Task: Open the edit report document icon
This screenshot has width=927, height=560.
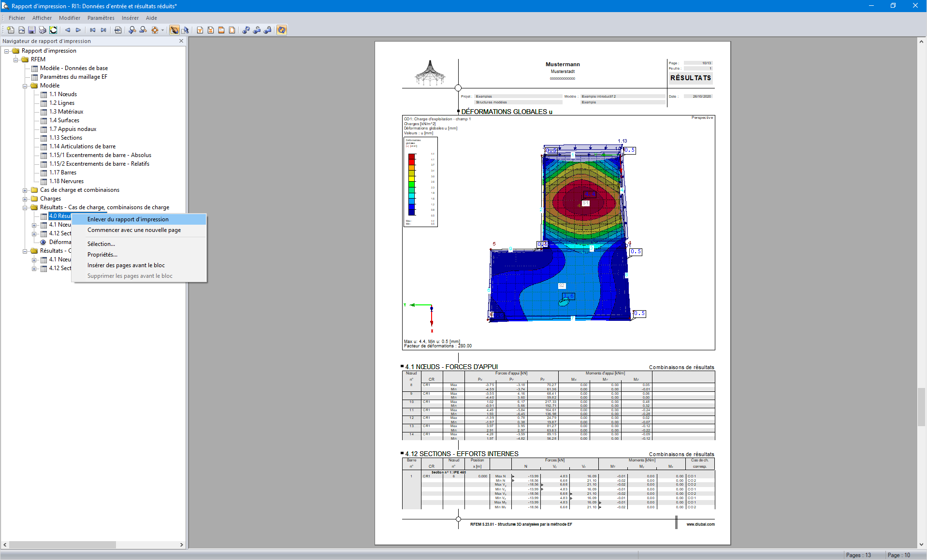Action: [x=21, y=30]
